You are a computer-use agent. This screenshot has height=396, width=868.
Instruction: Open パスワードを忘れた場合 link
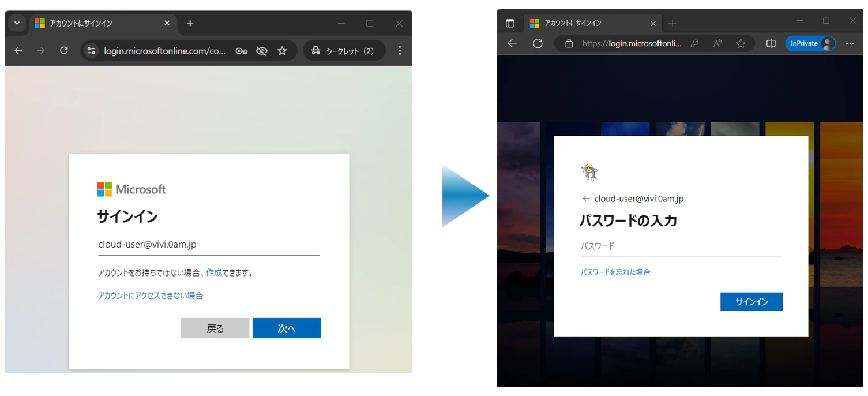click(615, 272)
